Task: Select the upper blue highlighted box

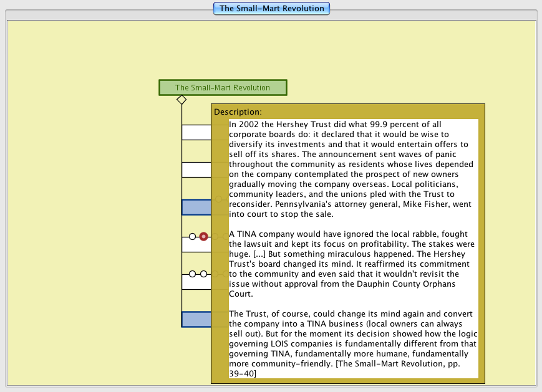Action: click(x=196, y=208)
